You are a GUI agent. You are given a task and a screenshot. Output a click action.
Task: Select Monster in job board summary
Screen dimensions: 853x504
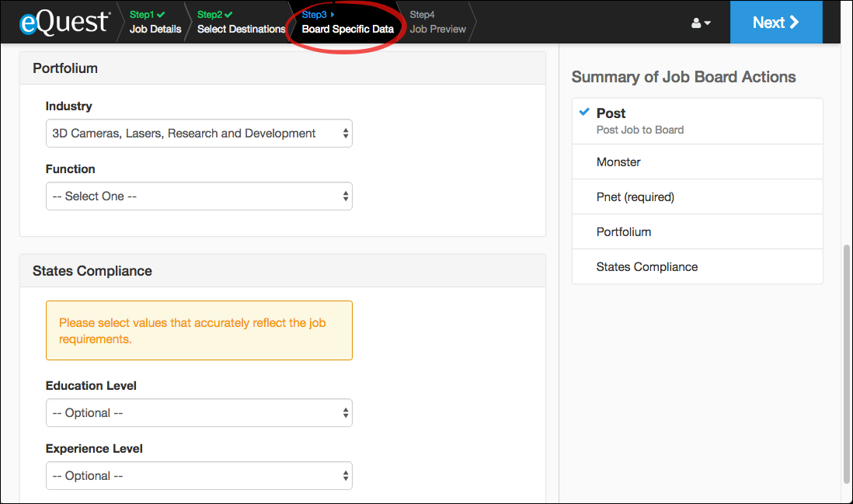tap(618, 162)
